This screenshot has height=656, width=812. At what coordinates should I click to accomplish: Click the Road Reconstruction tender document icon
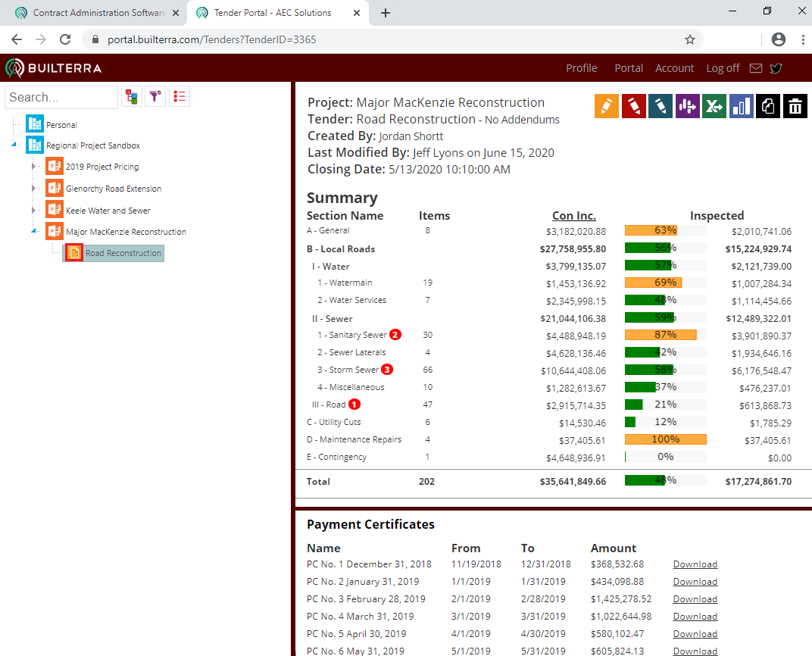[74, 253]
